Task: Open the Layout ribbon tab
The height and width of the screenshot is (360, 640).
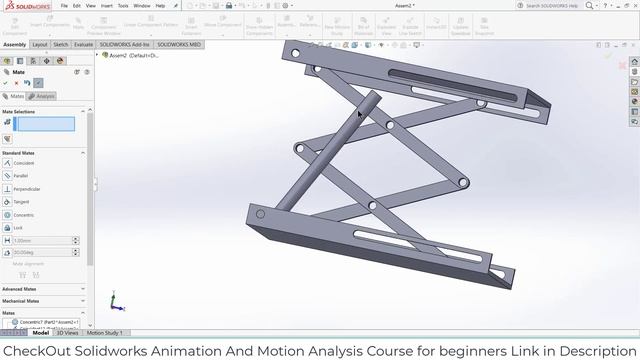Action: tap(40, 44)
